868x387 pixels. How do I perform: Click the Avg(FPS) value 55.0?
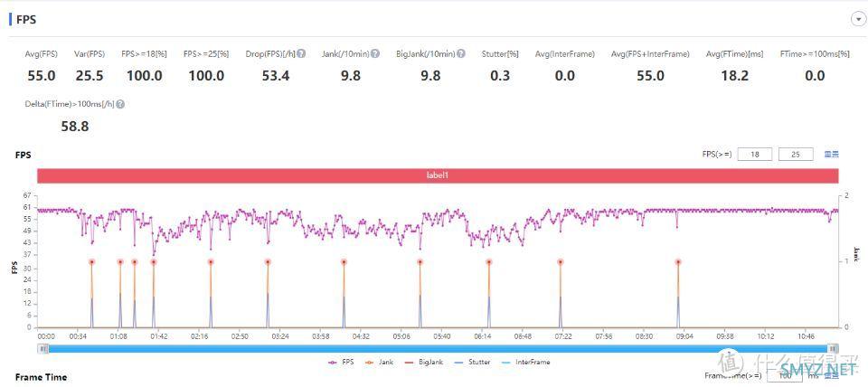(x=42, y=76)
